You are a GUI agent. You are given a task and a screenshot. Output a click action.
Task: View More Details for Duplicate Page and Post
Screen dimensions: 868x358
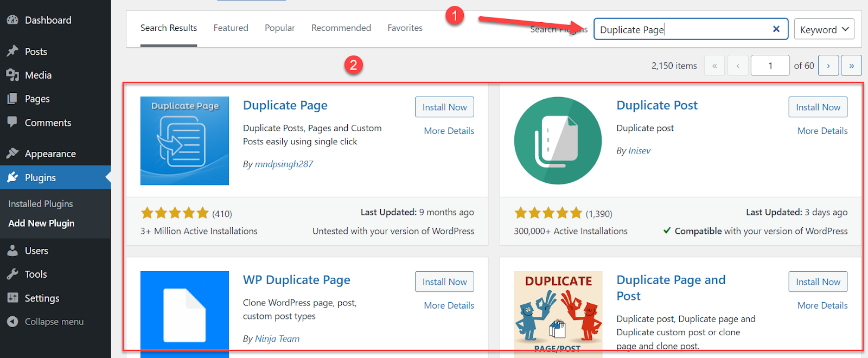822,305
